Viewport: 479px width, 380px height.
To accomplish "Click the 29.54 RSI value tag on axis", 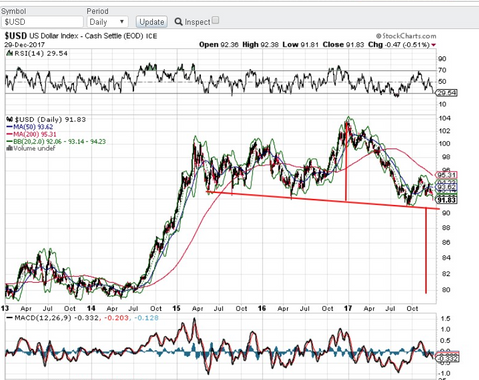I will 447,93.
